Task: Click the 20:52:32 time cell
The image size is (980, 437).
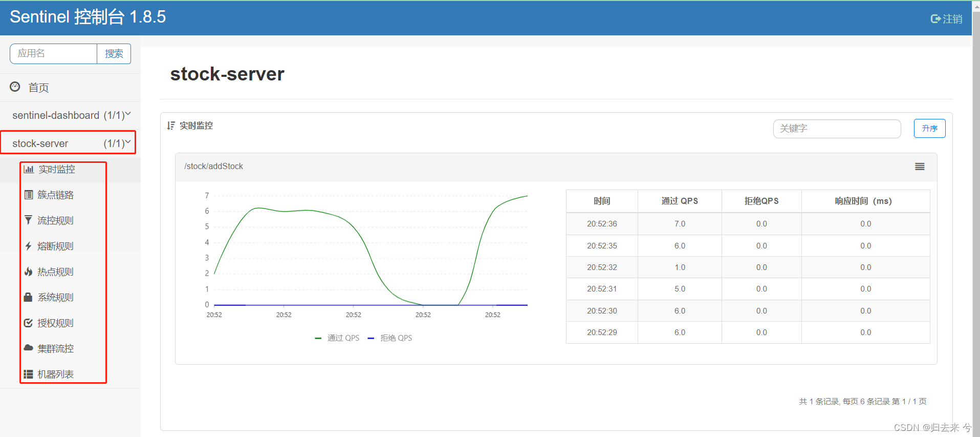Action: coord(602,267)
